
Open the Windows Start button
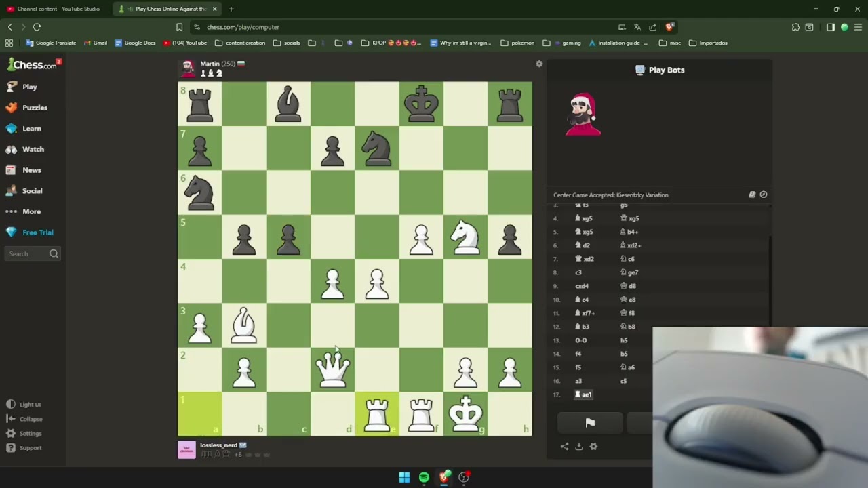(x=404, y=477)
